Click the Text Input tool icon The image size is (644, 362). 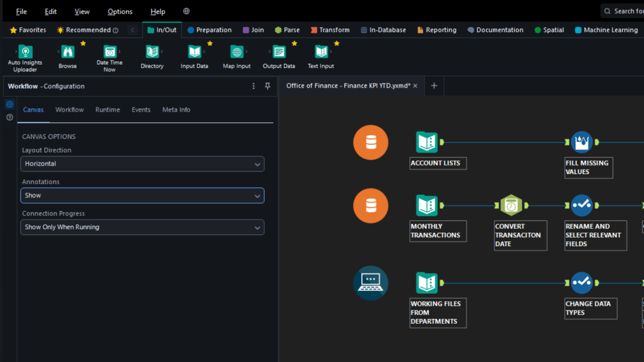[x=321, y=52]
